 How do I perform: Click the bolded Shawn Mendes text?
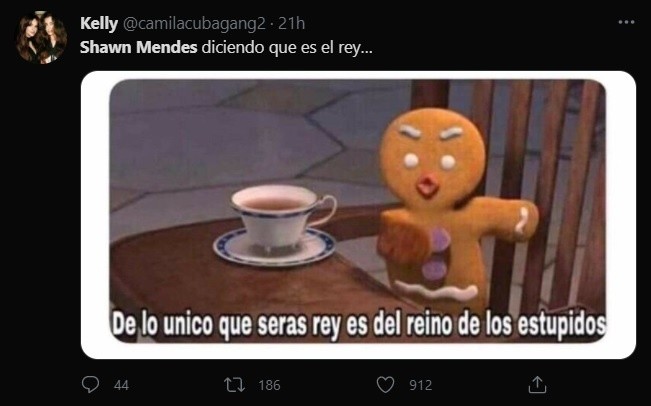(x=138, y=47)
